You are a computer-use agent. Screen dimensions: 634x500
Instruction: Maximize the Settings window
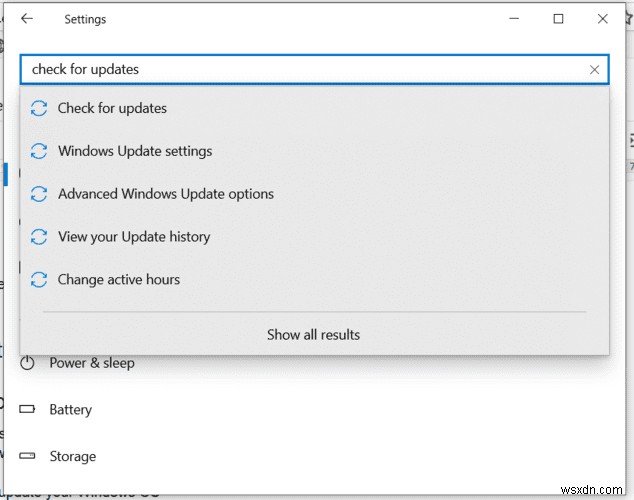coord(558,19)
